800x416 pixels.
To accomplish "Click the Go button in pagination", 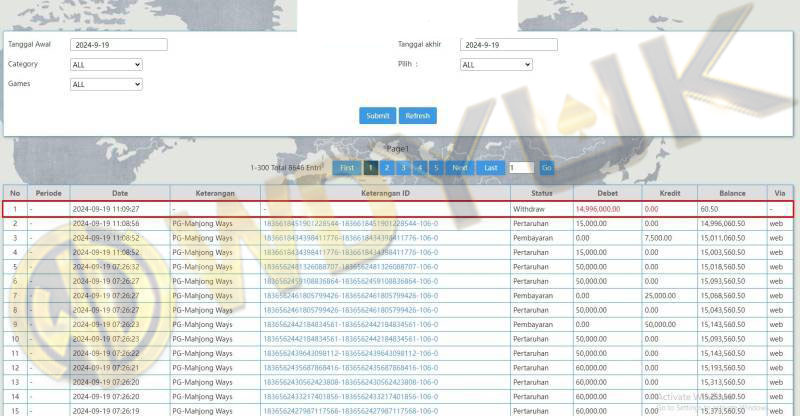I will 547,168.
